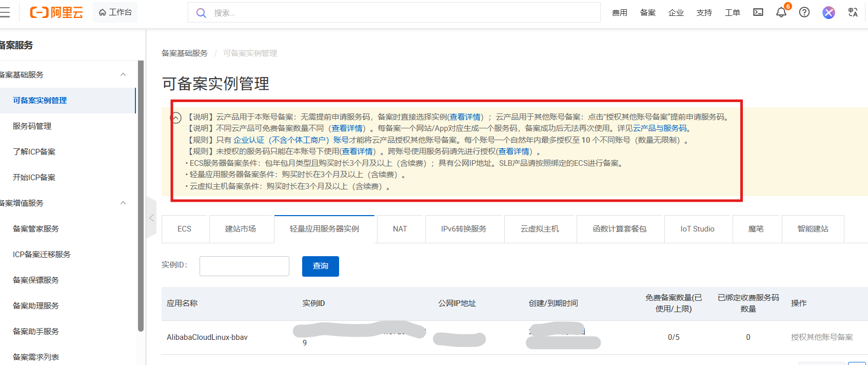Open the 备案 top menu
868x365 pixels.
(648, 13)
